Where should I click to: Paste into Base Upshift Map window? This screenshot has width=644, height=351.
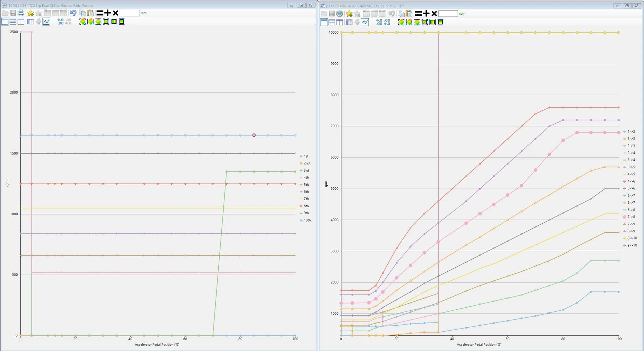tap(409, 14)
